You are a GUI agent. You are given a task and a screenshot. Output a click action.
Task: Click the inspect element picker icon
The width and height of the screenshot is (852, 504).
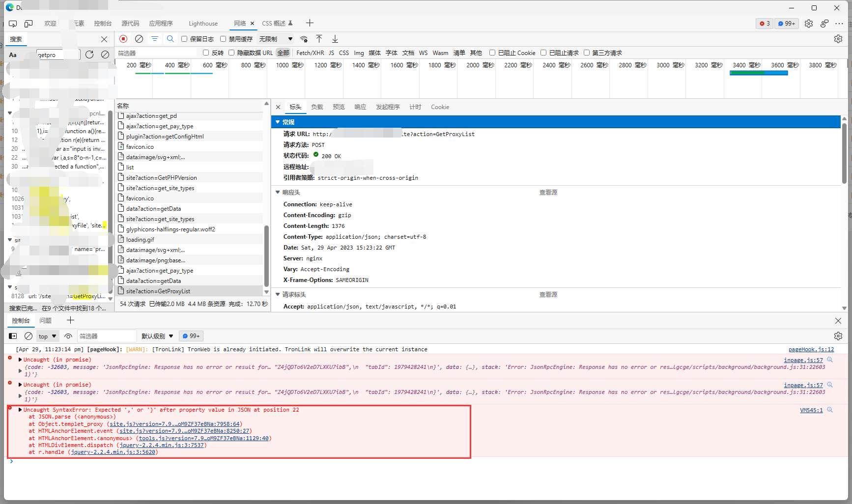(x=13, y=24)
